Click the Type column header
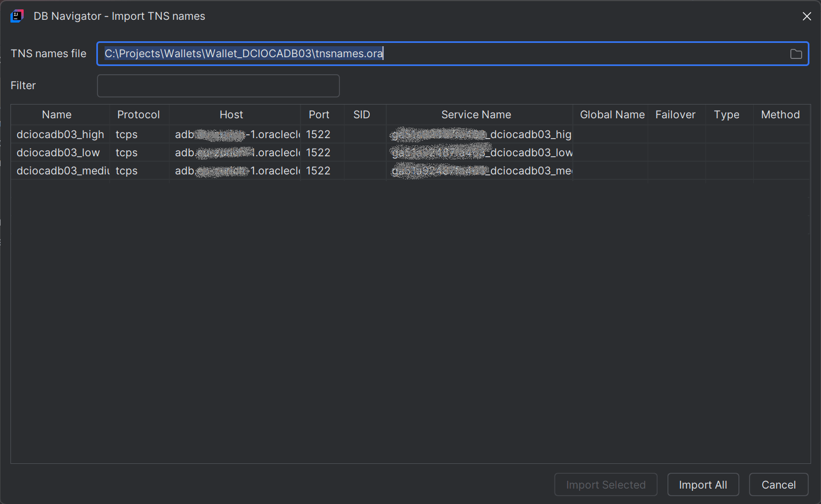The height and width of the screenshot is (504, 821). 726,114
